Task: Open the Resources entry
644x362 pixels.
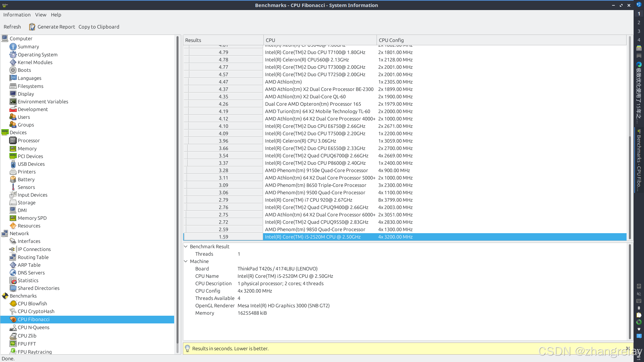Action: (x=29, y=226)
